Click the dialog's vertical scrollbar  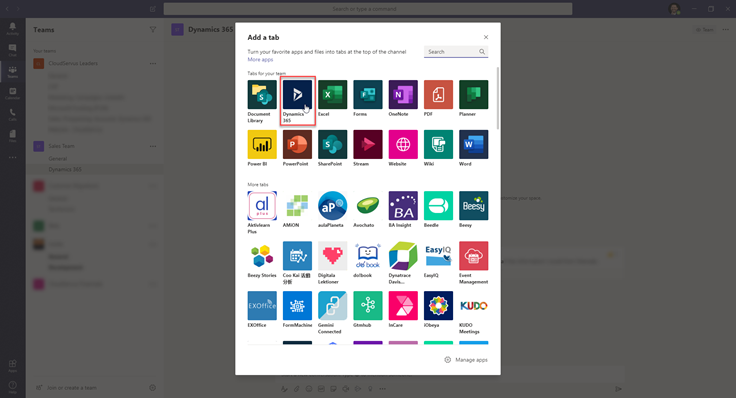498,98
